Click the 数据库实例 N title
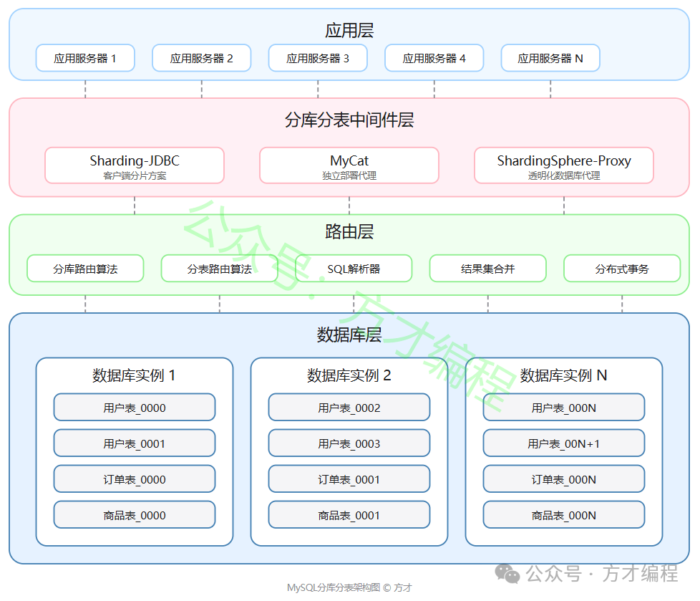 pyautogui.click(x=564, y=375)
